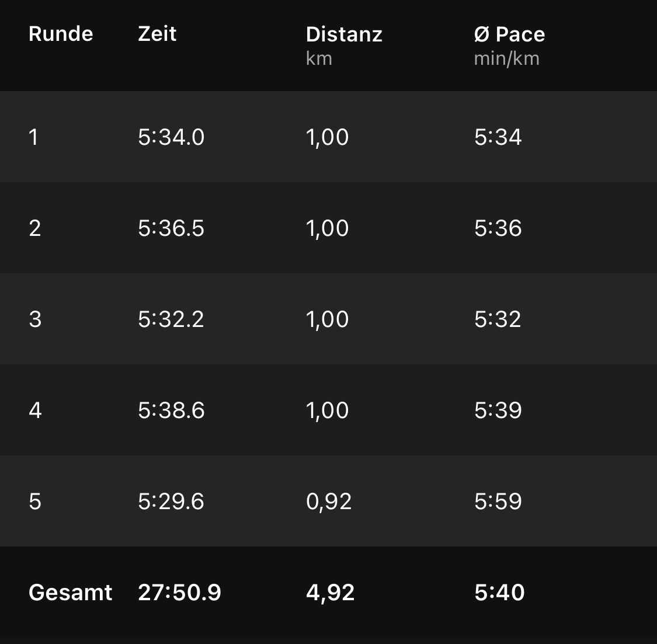This screenshot has width=657, height=644.
Task: Click the Gesamt total label
Action: [70, 593]
